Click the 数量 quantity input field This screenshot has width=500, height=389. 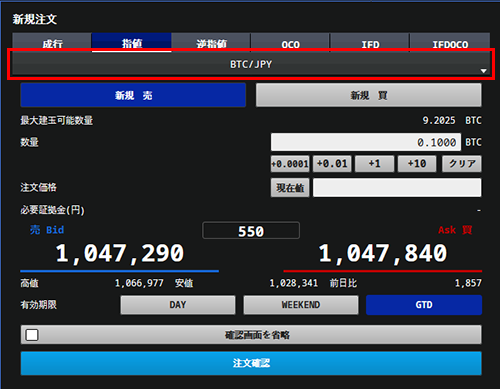366,142
